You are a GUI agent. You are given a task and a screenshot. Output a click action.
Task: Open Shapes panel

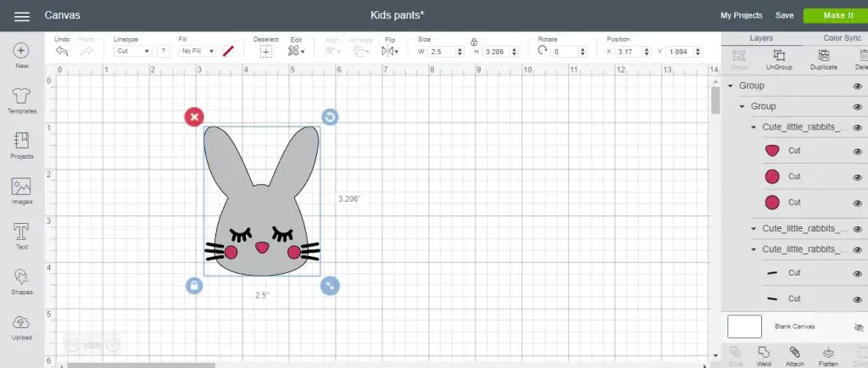(21, 282)
